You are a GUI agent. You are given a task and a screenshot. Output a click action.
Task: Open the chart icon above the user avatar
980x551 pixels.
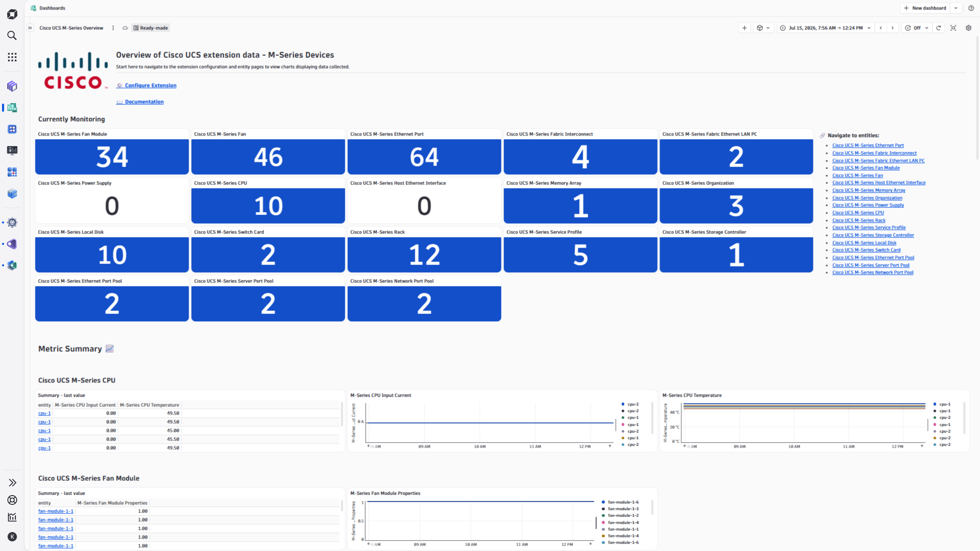point(12,517)
